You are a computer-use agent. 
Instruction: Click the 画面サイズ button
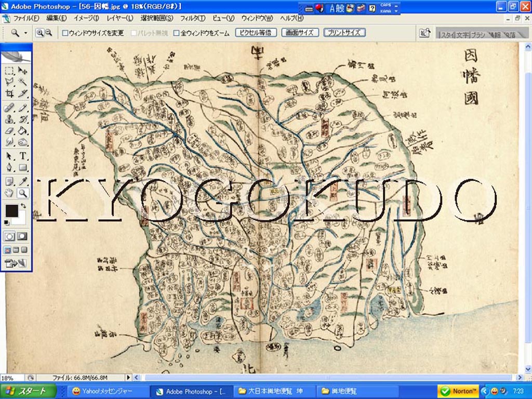coord(300,33)
